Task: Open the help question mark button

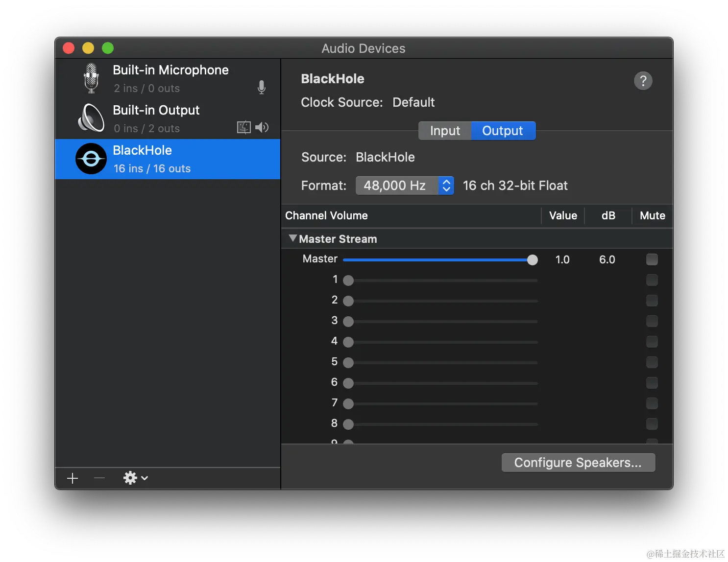Action: pos(643,80)
